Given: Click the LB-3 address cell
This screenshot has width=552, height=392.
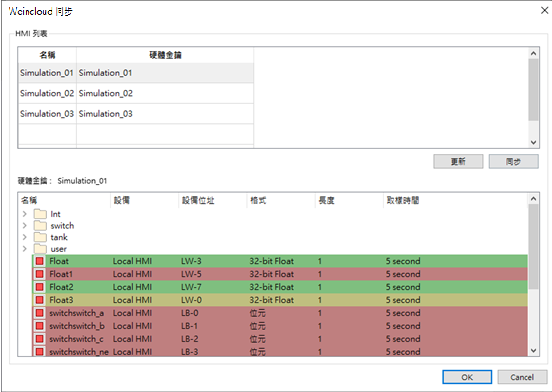Looking at the screenshot, I should click(x=190, y=352).
